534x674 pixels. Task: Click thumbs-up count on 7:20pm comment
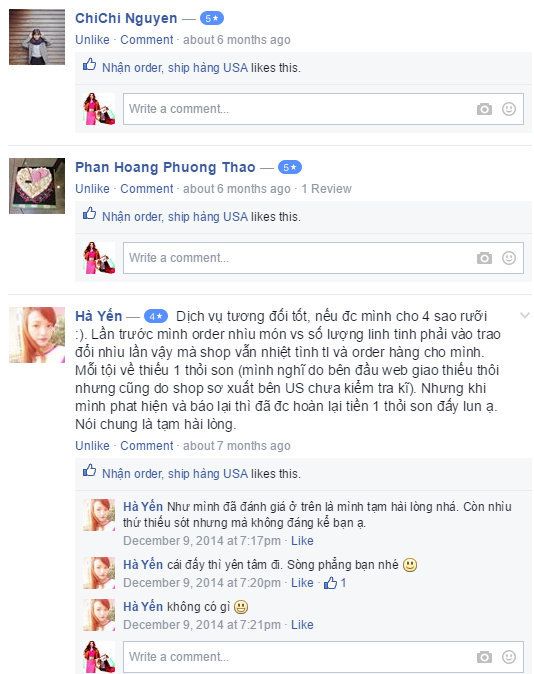pos(335,583)
